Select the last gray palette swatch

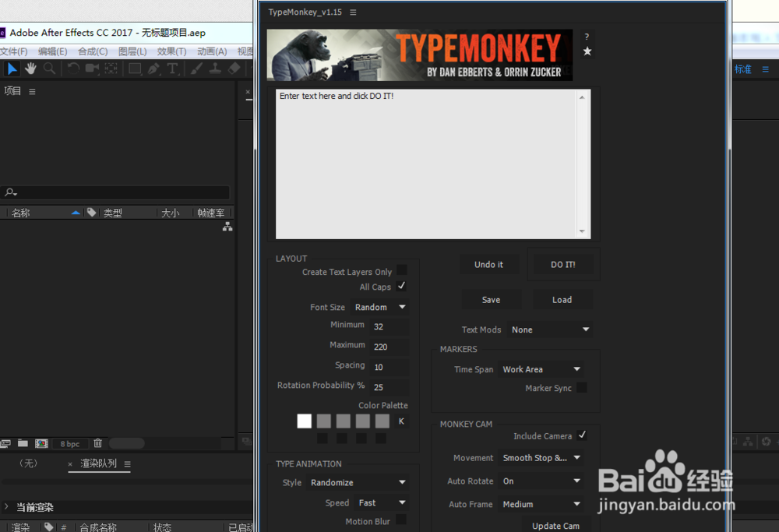(x=382, y=421)
